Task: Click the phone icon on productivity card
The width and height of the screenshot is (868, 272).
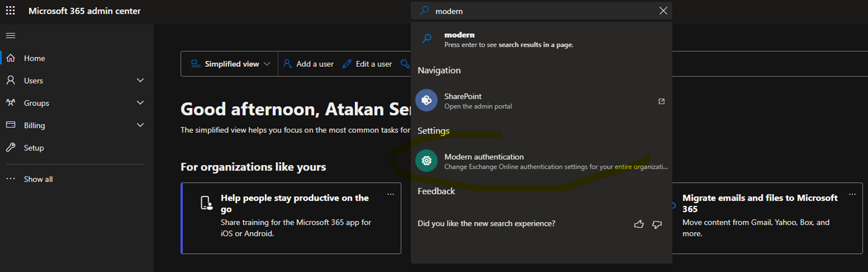Action: pyautogui.click(x=206, y=203)
